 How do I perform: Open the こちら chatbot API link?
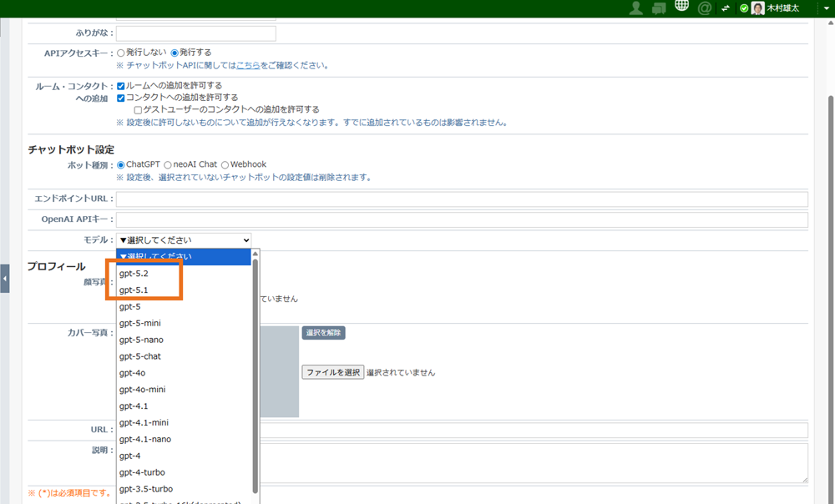coord(247,65)
